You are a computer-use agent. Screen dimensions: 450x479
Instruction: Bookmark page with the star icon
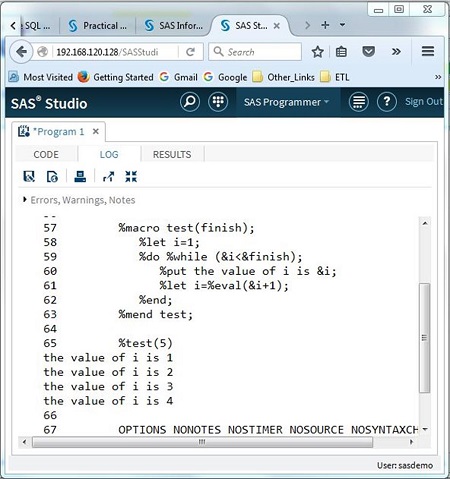click(317, 52)
